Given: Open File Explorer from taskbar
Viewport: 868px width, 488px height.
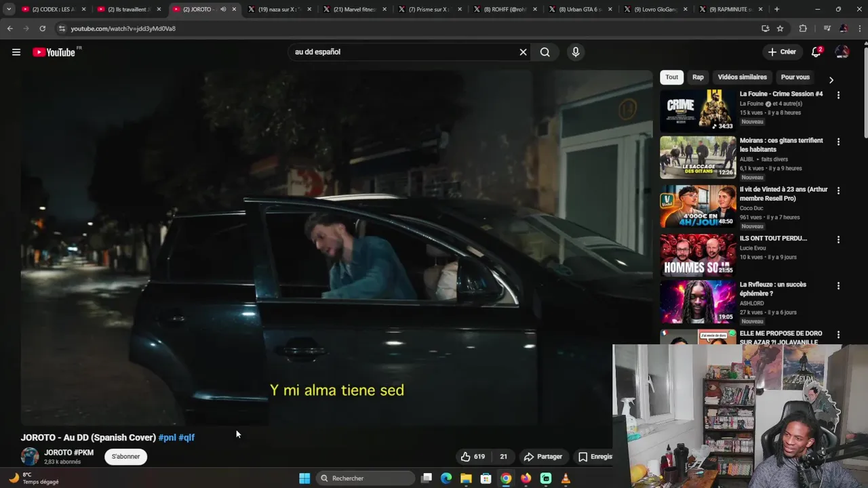Looking at the screenshot, I should pos(466,479).
